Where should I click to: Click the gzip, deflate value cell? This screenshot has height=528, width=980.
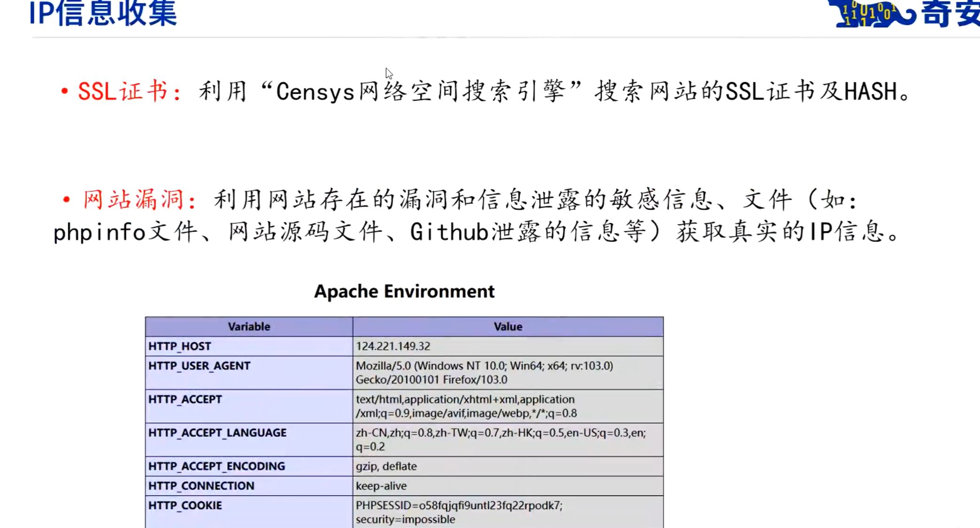tap(386, 466)
